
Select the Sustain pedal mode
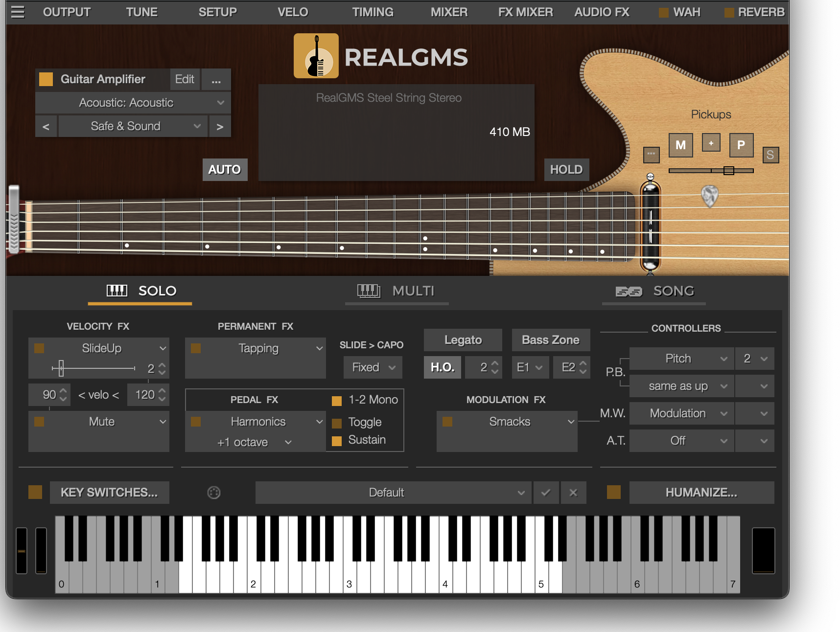pos(337,441)
